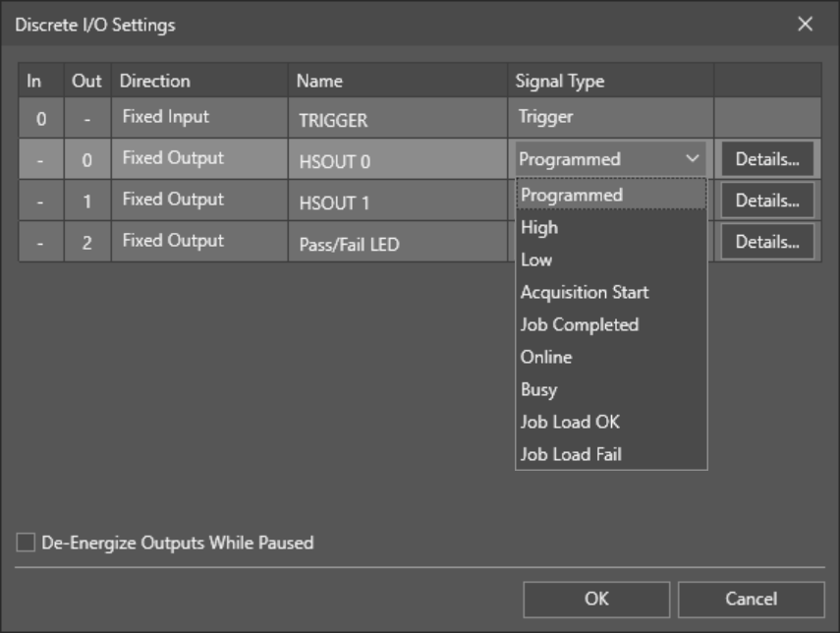Enable De-Energize Outputs While Paused checkbox
The height and width of the screenshot is (633, 840).
26,543
